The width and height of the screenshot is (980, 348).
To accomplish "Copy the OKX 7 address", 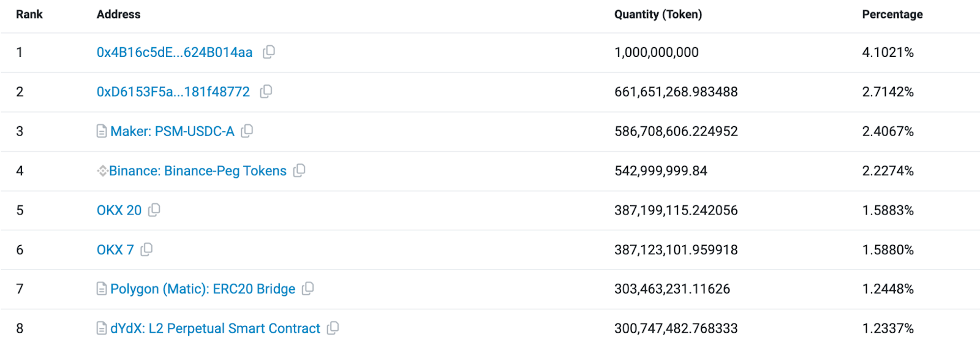I will (146, 249).
